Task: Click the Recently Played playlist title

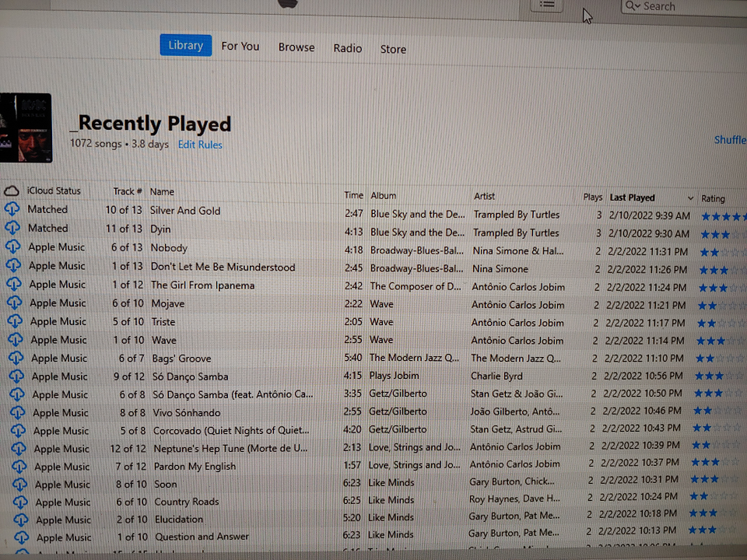Action: tap(150, 124)
